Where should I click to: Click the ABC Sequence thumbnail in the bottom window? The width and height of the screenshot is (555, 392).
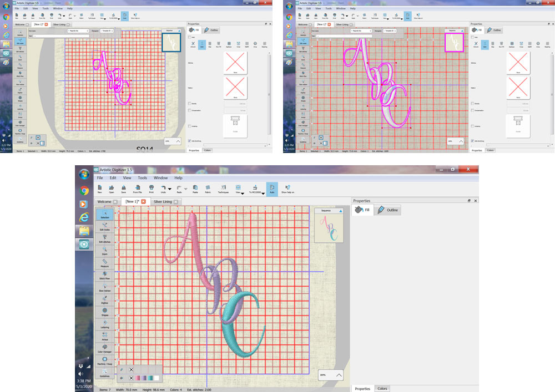329,228
